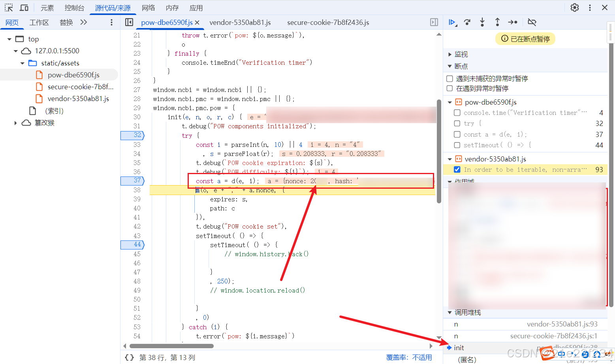This screenshot has width=615, height=364.
Task: Switch to vendor-5350ab81.js editor tab
Action: pos(240,23)
